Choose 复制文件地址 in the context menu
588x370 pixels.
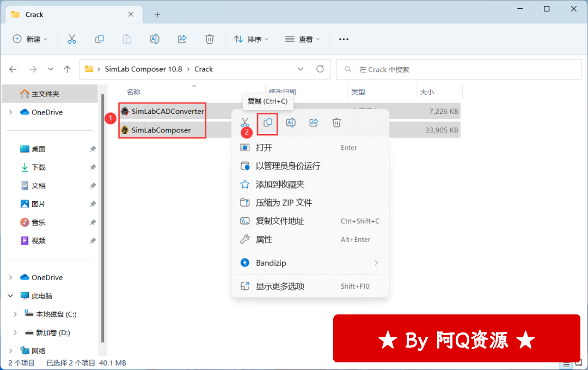(310, 221)
